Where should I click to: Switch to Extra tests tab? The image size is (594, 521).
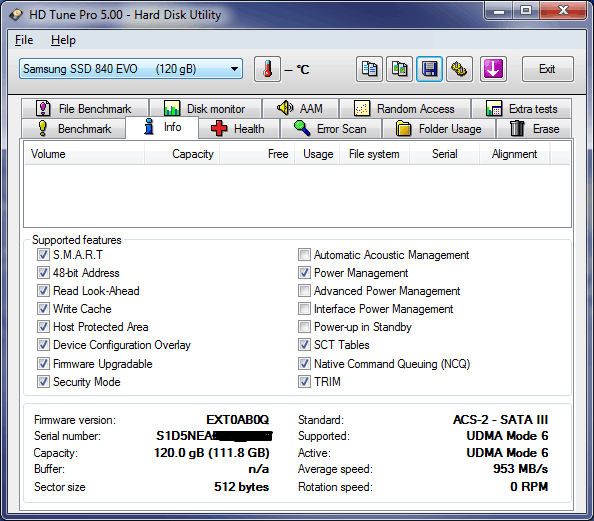[521, 109]
